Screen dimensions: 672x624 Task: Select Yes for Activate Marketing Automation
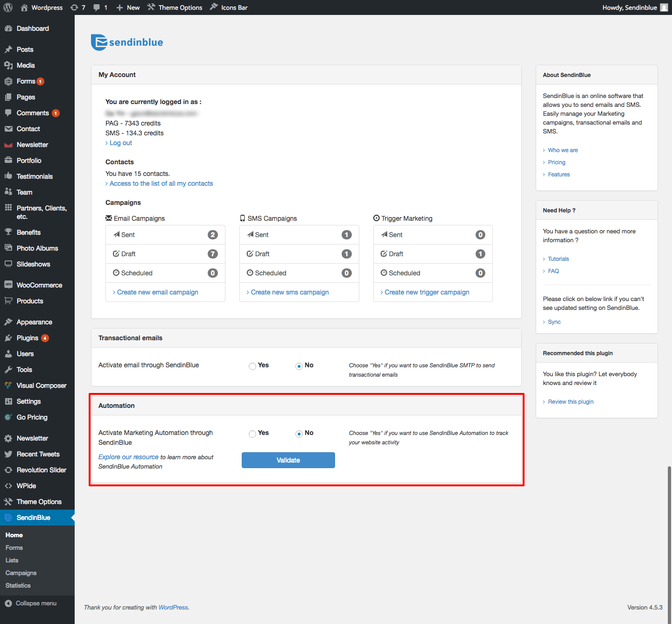coord(252,434)
